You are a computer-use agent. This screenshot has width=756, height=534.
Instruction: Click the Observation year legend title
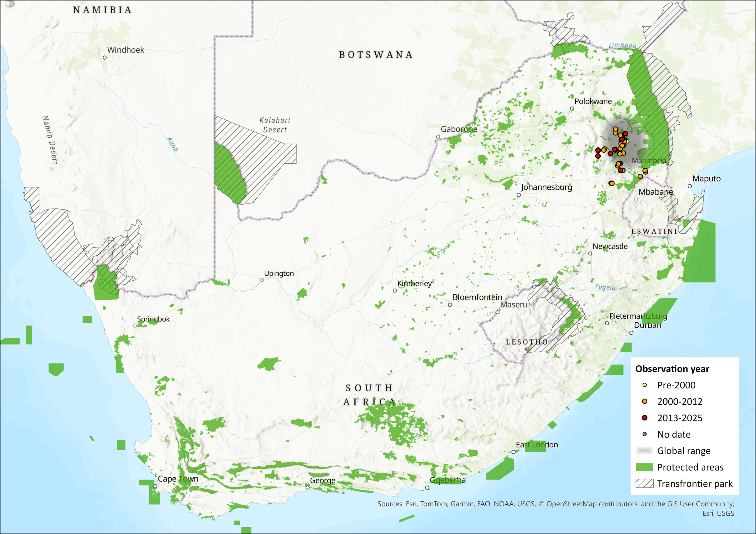(x=672, y=369)
